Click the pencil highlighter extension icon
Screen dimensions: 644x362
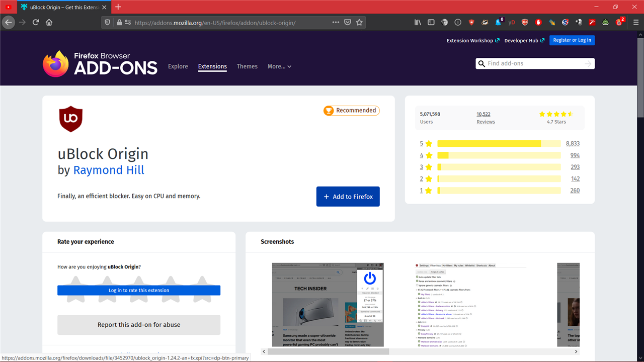(x=552, y=22)
